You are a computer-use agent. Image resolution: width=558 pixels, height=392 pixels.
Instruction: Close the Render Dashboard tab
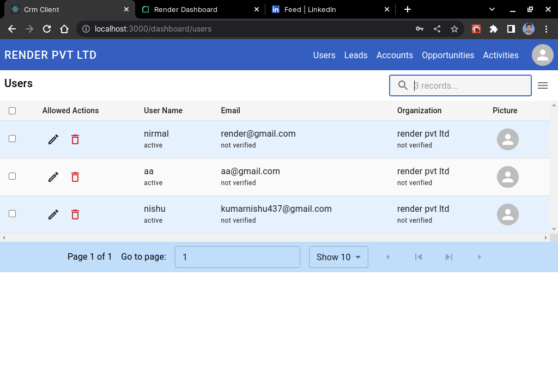pyautogui.click(x=257, y=9)
